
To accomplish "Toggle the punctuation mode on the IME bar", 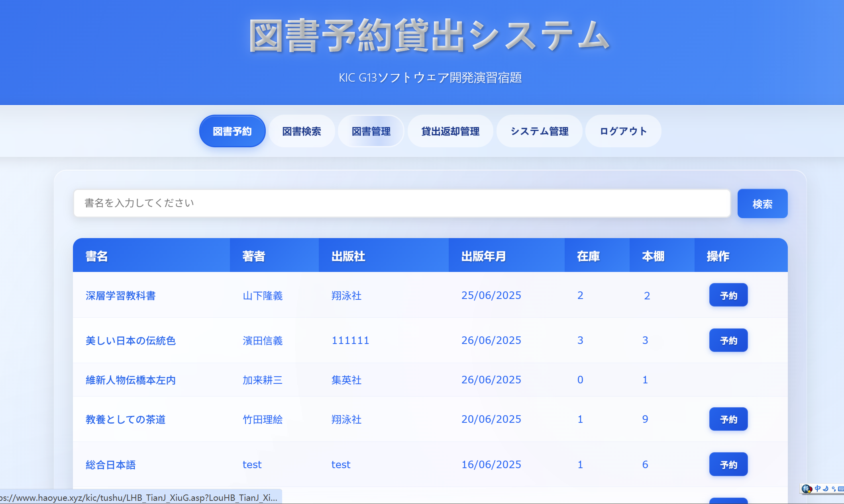I will [834, 489].
